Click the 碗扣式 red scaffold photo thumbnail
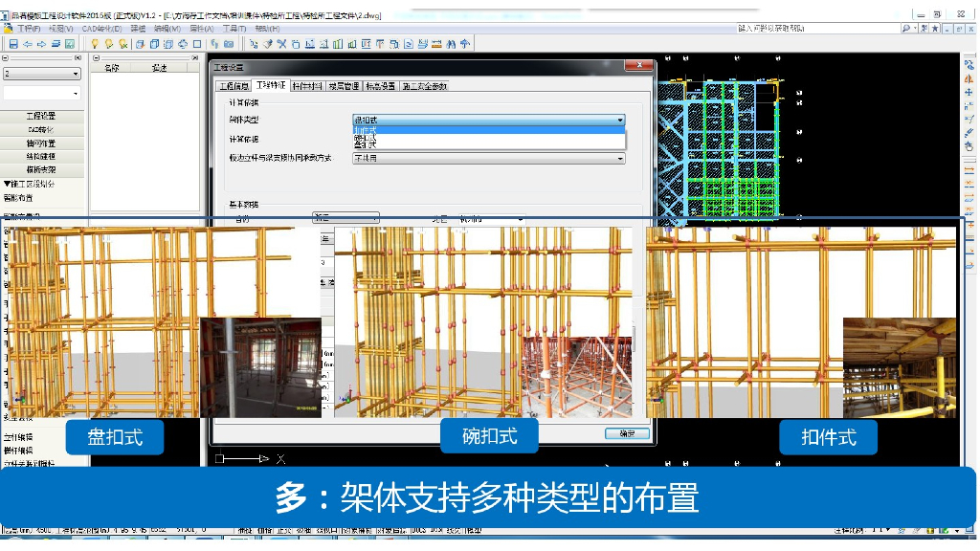 tap(577, 377)
